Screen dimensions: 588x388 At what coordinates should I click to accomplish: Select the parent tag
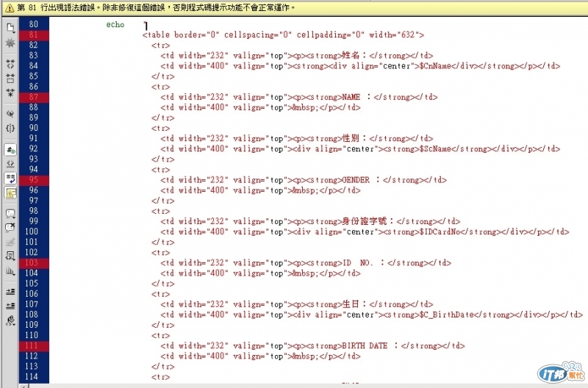[10, 114]
